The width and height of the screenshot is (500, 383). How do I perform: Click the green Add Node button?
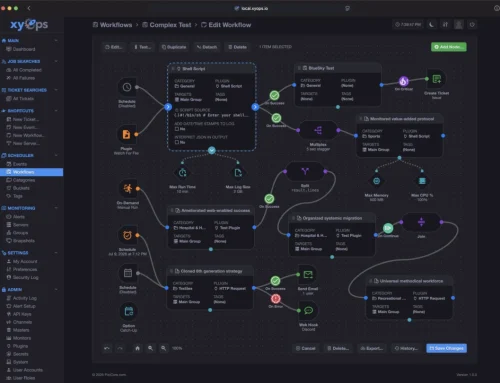[449, 47]
